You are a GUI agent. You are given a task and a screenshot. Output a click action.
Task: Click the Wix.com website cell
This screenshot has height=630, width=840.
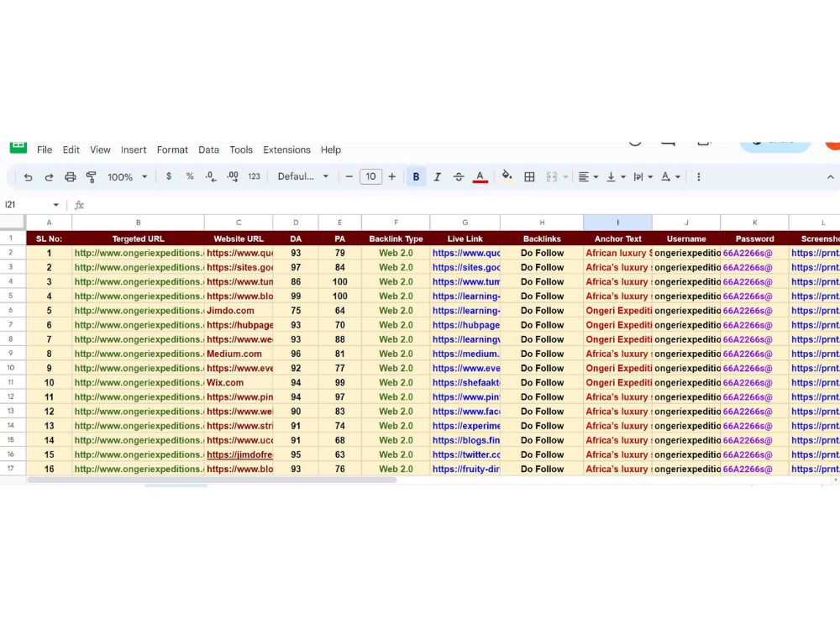pos(239,382)
